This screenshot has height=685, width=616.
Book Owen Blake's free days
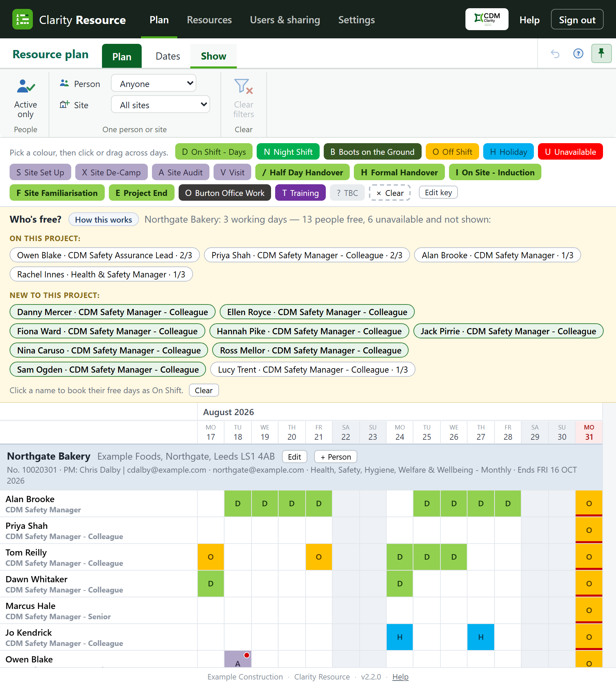105,255
